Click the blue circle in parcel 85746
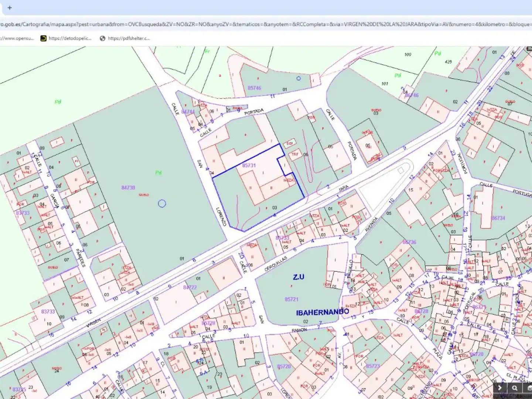532x399 pixels. click(299, 78)
